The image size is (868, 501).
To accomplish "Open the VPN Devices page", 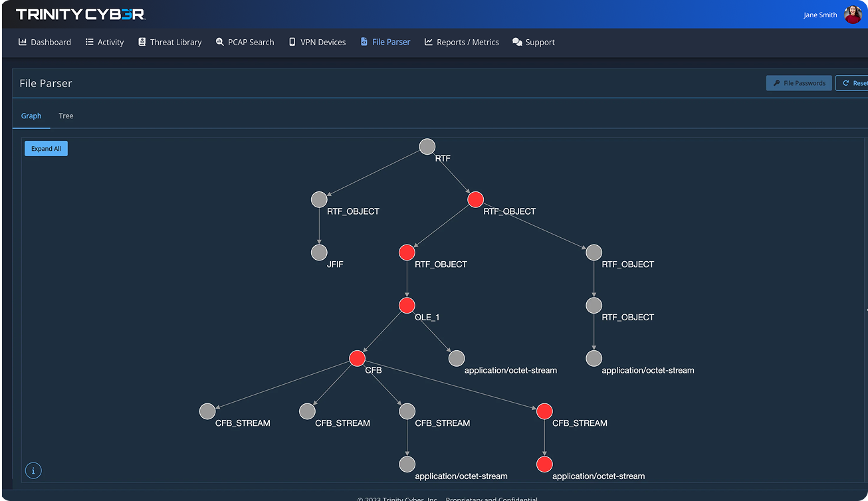I will click(317, 42).
